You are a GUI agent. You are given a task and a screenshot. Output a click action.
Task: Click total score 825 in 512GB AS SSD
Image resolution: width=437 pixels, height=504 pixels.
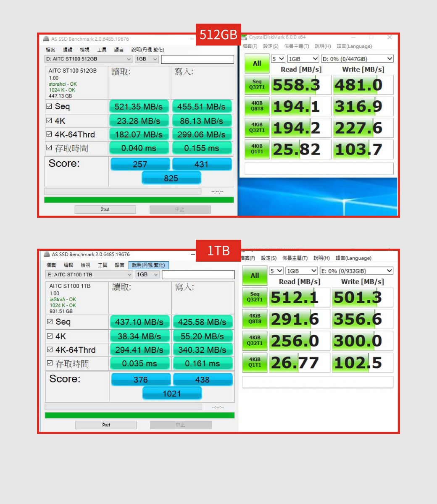click(171, 178)
